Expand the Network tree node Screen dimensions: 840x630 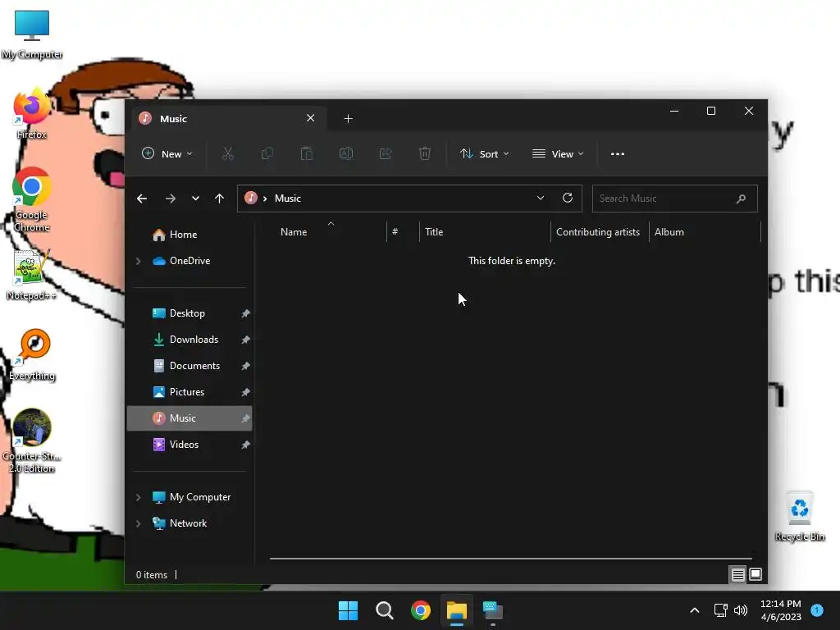tap(138, 523)
